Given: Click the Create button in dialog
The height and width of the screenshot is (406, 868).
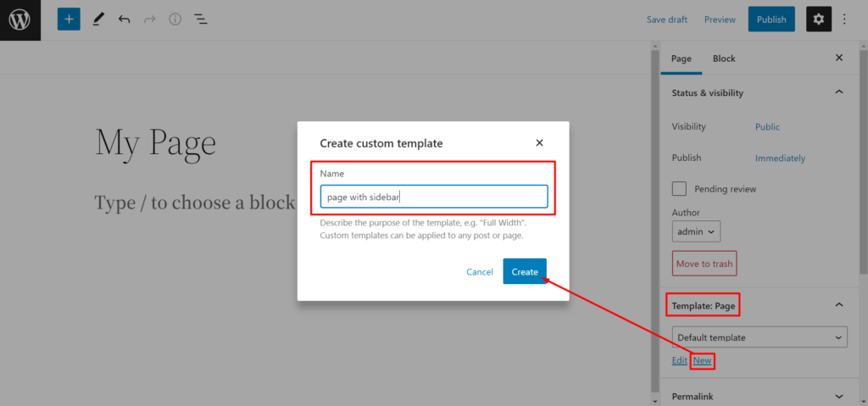Looking at the screenshot, I should pos(524,271).
